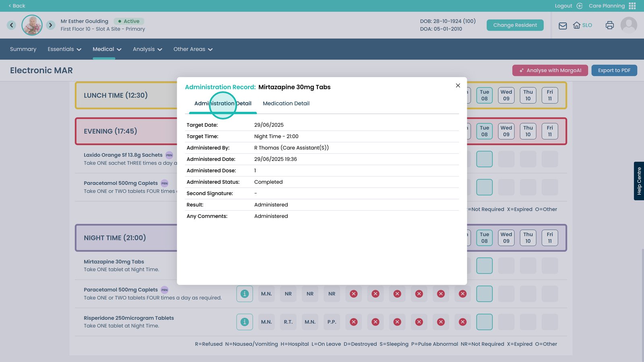Open the Help Centre side tab
The height and width of the screenshot is (362, 644).
pos(639,181)
